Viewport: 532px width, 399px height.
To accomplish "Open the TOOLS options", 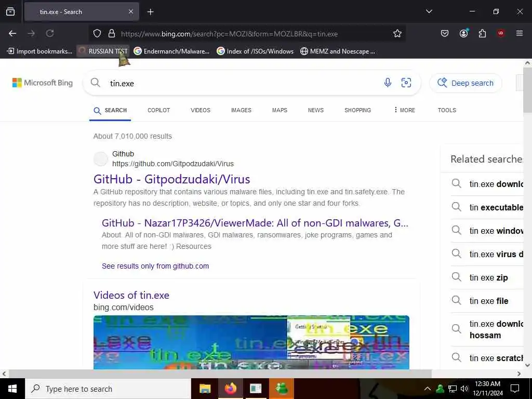I will pos(447,110).
